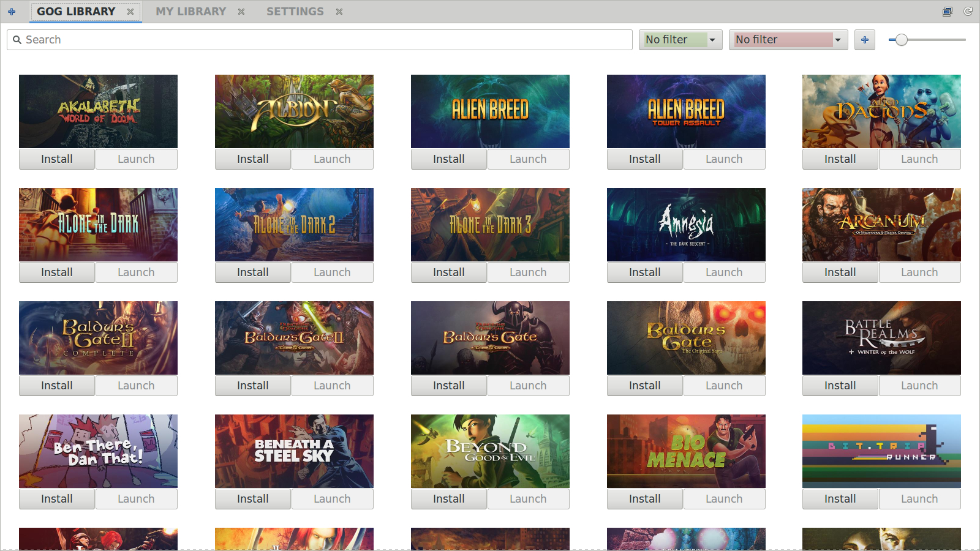Install Baldur's Gate II Complete
Screen dimensions: 980x551
click(57, 386)
